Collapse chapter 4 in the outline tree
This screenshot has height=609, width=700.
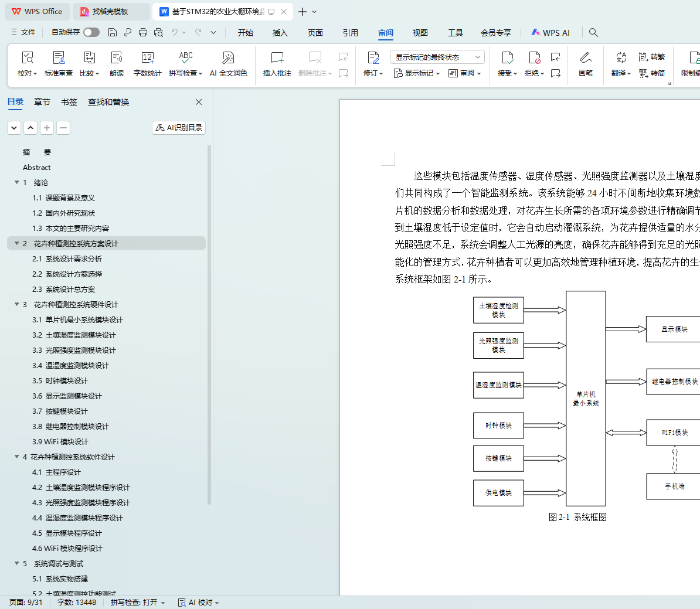pyautogui.click(x=17, y=457)
